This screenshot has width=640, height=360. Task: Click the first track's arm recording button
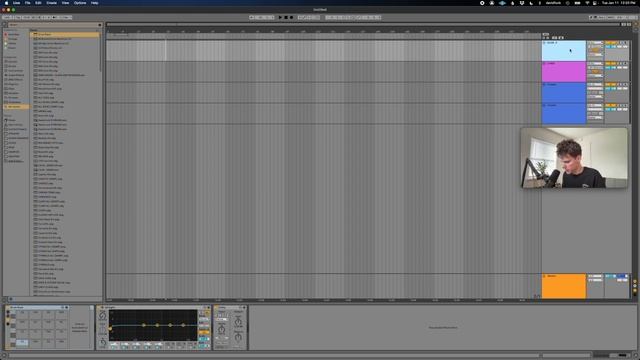(625, 43)
